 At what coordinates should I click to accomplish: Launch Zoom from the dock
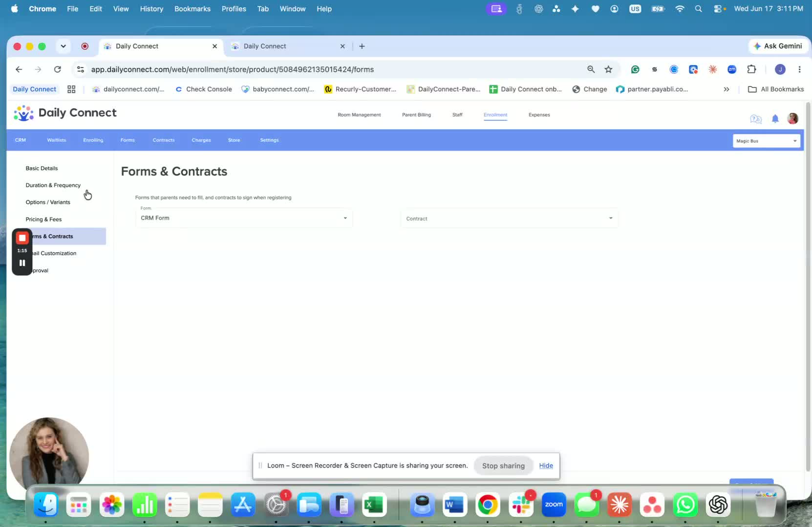pyautogui.click(x=554, y=505)
